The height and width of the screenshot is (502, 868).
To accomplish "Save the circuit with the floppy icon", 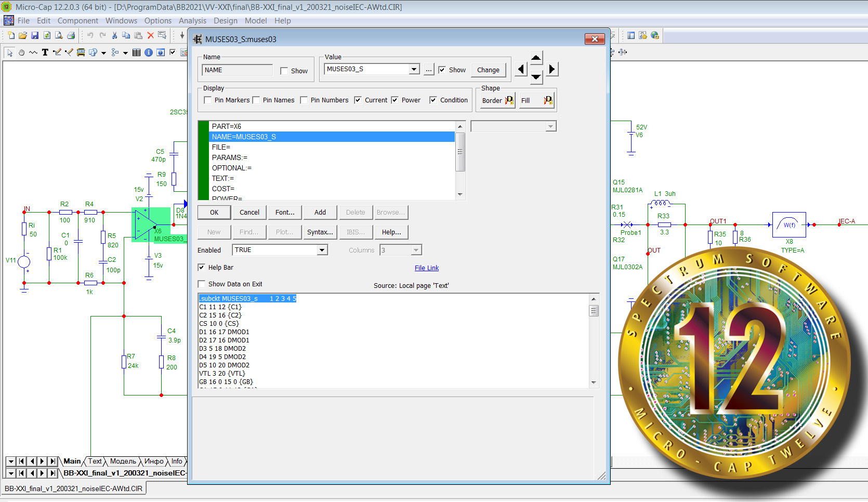I will tap(35, 35).
